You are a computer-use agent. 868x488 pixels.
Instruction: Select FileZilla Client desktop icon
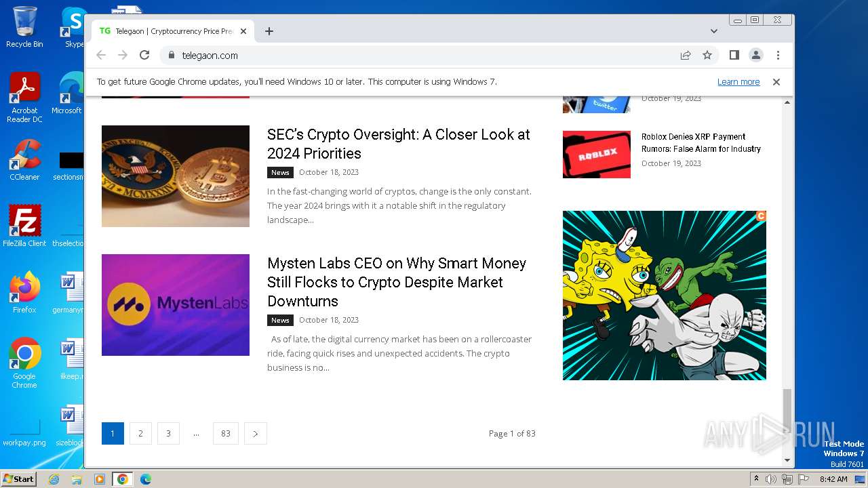tap(24, 226)
